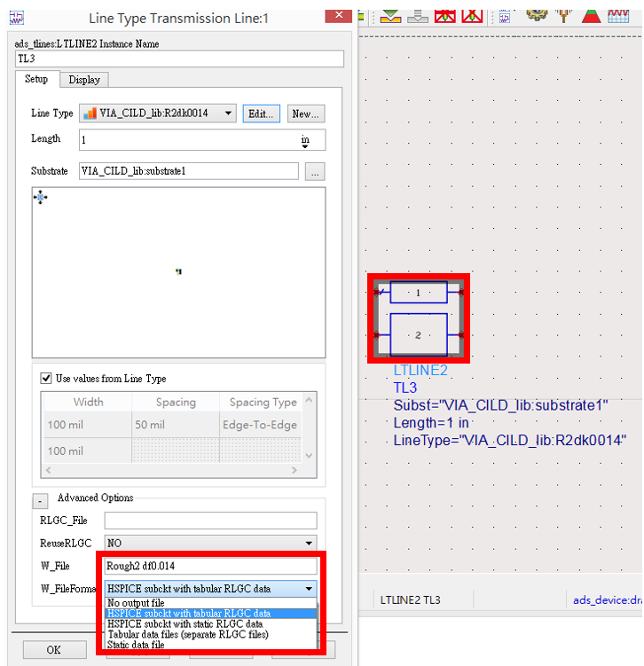Click the LineType="VIA_CILD_lib:R2dk0014" parameter text

point(510,441)
